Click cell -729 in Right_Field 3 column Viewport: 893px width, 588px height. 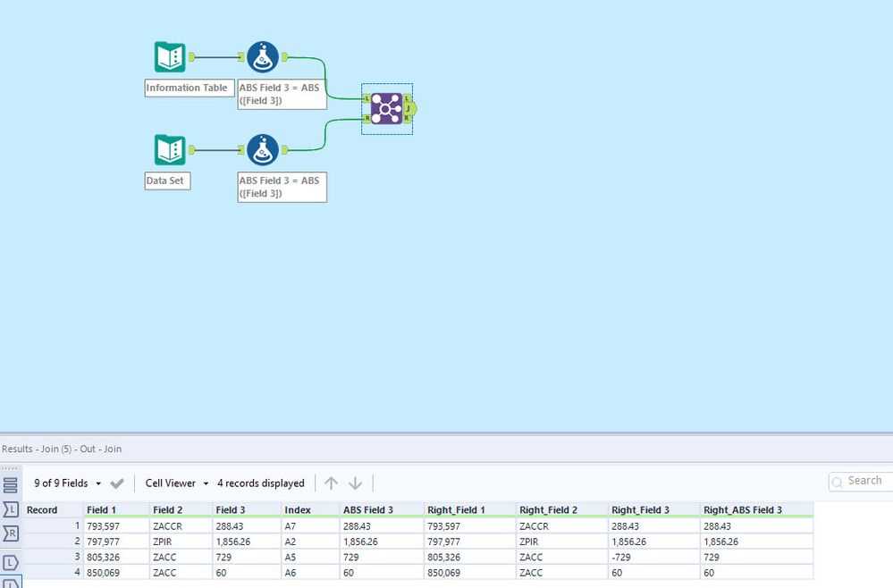point(654,557)
